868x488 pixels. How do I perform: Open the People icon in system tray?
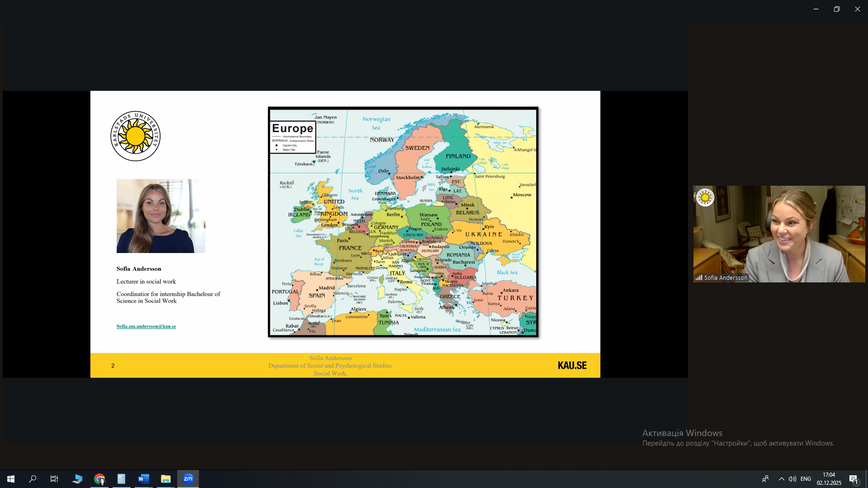tap(765, 479)
